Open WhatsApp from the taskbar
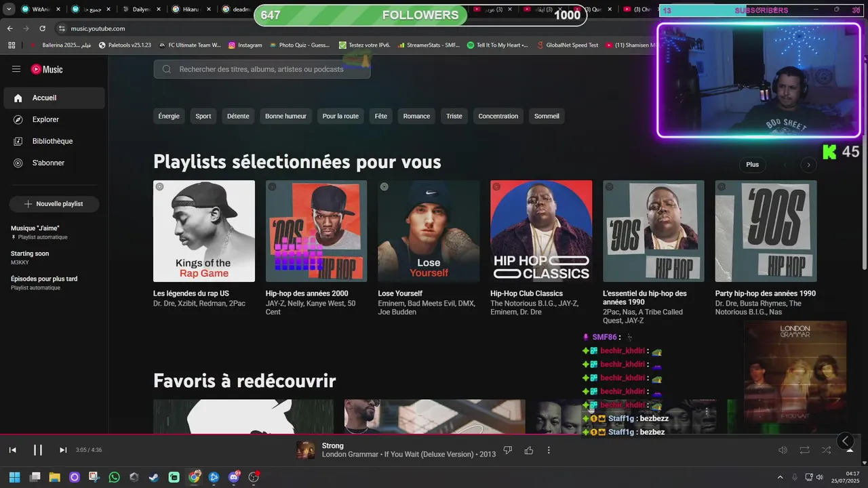This screenshot has height=488, width=868. pos(114,477)
